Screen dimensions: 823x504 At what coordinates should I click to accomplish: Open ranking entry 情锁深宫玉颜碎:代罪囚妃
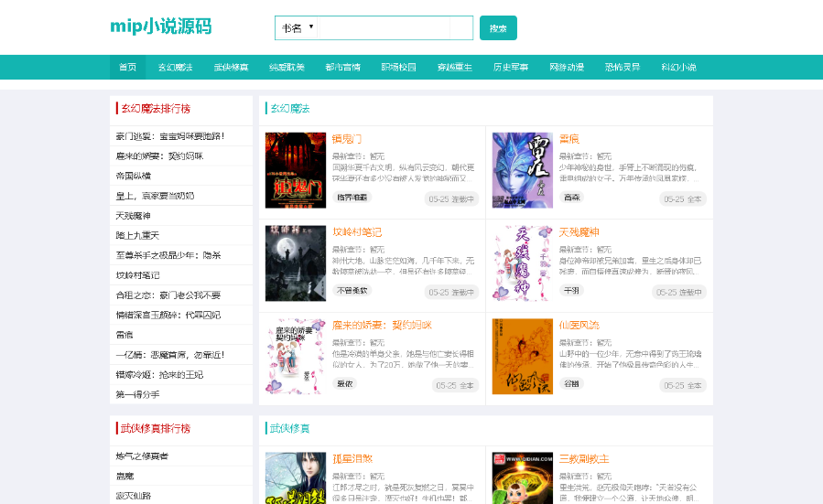tap(168, 316)
